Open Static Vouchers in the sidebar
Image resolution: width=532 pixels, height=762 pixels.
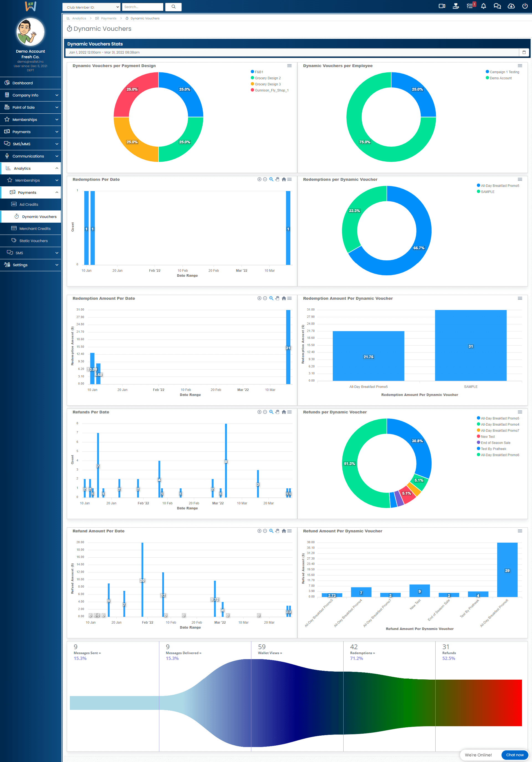33,241
